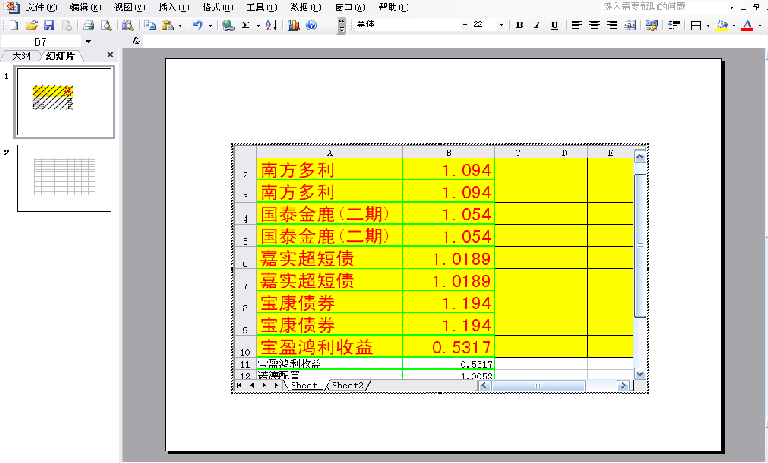This screenshot has width=768, height=463.
Task: Insert a hyperlink
Action: [x=228, y=25]
